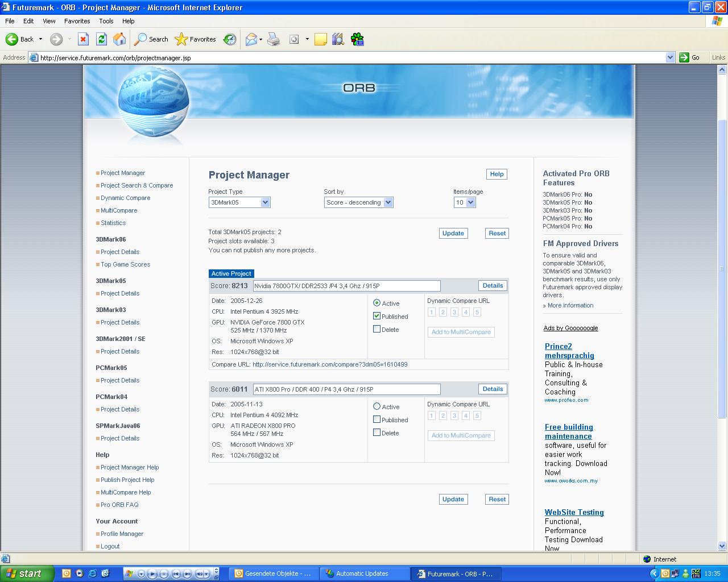Open the Favorites star in the toolbar
Image resolution: width=728 pixels, height=582 pixels.
pos(196,39)
